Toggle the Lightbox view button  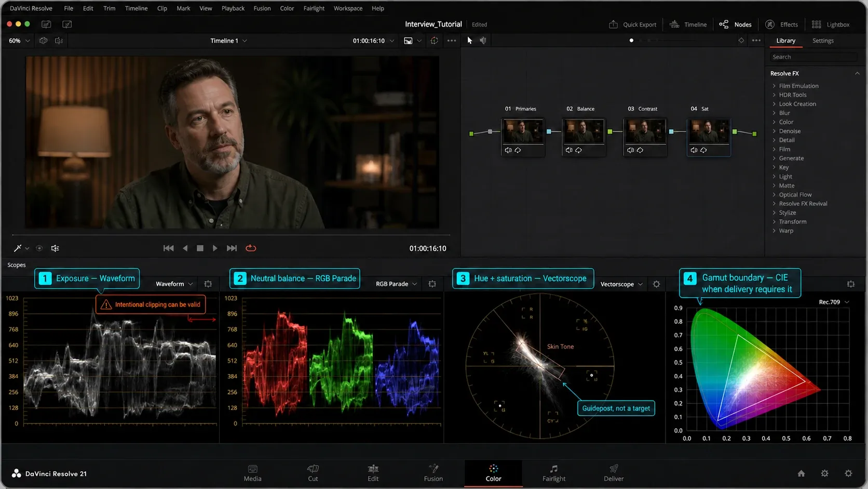pyautogui.click(x=830, y=24)
